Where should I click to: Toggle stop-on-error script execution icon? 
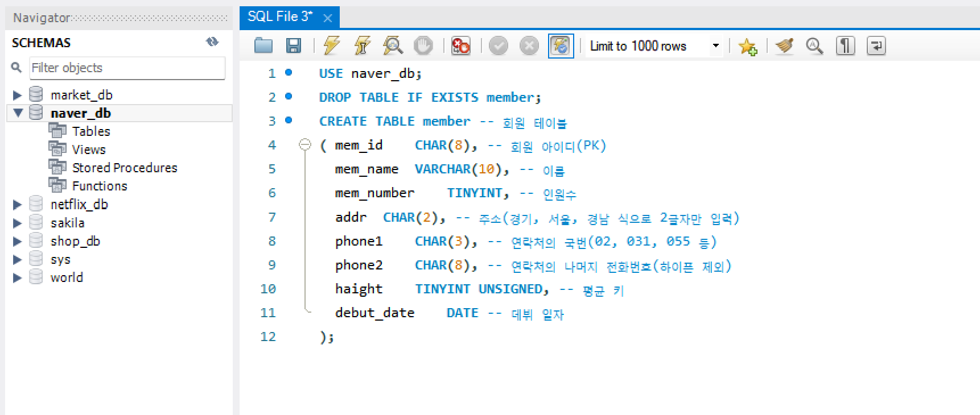coord(460,45)
